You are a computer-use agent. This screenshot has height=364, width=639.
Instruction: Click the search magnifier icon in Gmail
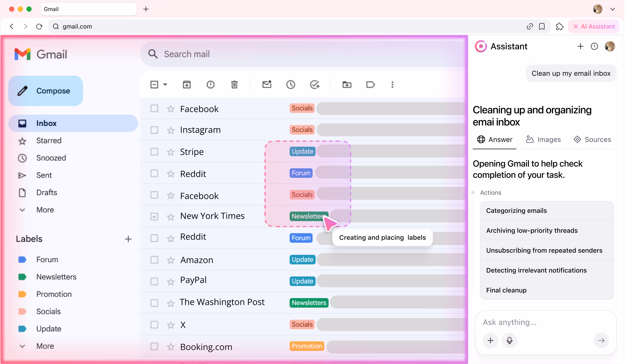click(x=153, y=54)
